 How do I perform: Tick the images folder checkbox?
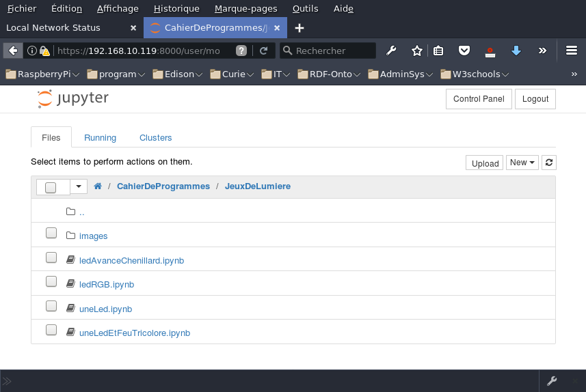point(51,233)
